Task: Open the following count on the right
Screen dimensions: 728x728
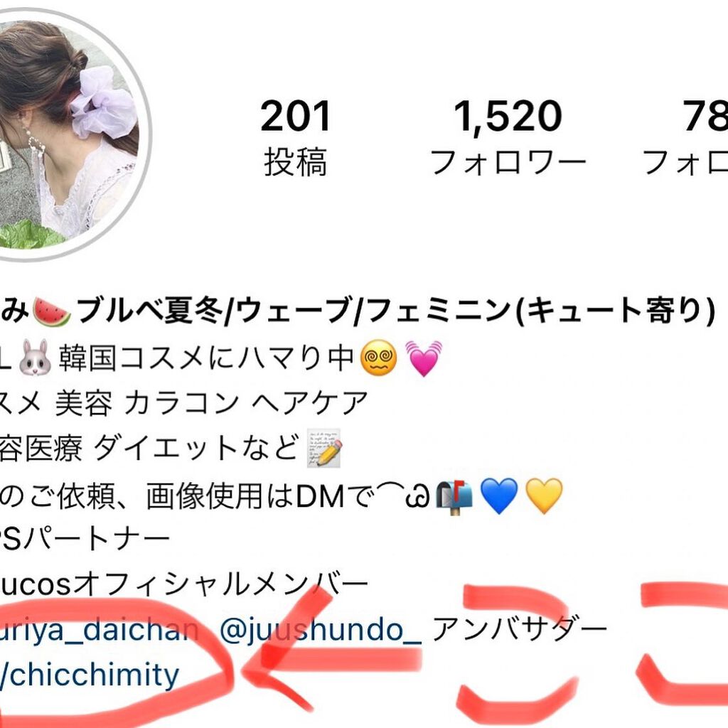Action: [x=705, y=116]
